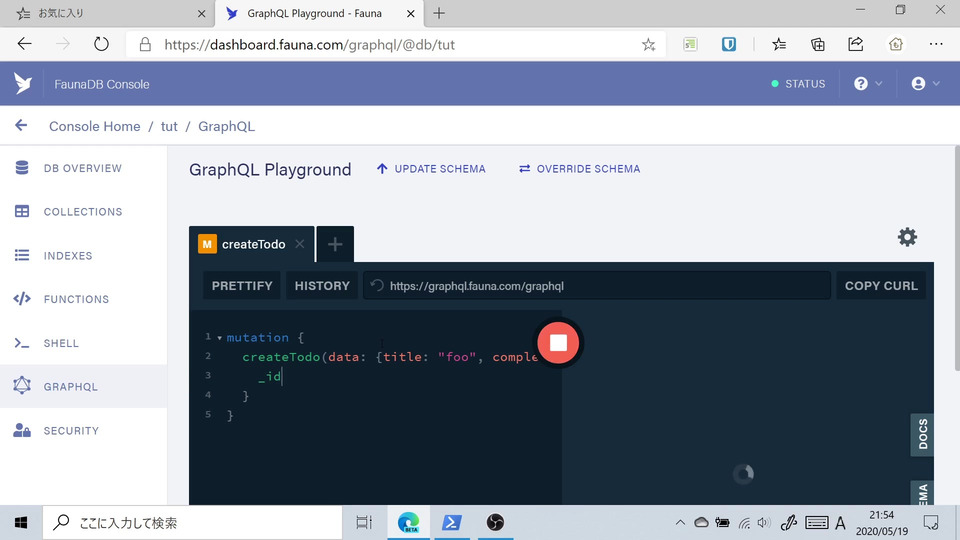Viewport: 960px width, 540px height.
Task: Open Indexes in sidebar
Action: (x=83, y=255)
